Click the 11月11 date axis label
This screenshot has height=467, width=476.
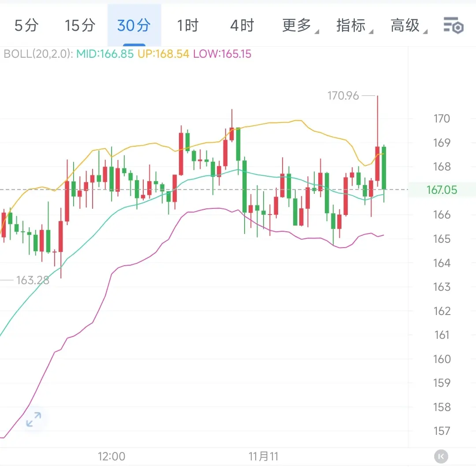point(263,456)
